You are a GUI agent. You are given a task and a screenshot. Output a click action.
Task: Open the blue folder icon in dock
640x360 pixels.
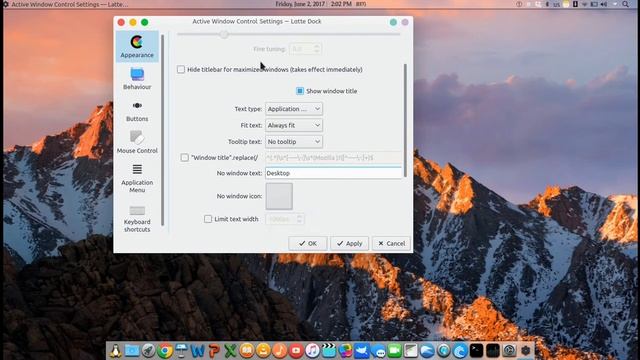coord(132,351)
